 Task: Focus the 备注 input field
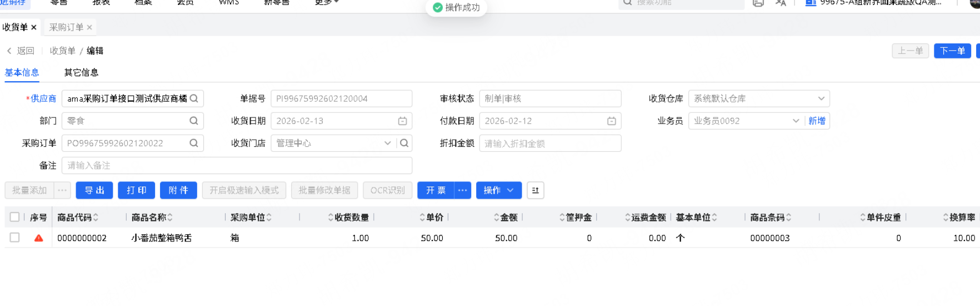pos(237,165)
